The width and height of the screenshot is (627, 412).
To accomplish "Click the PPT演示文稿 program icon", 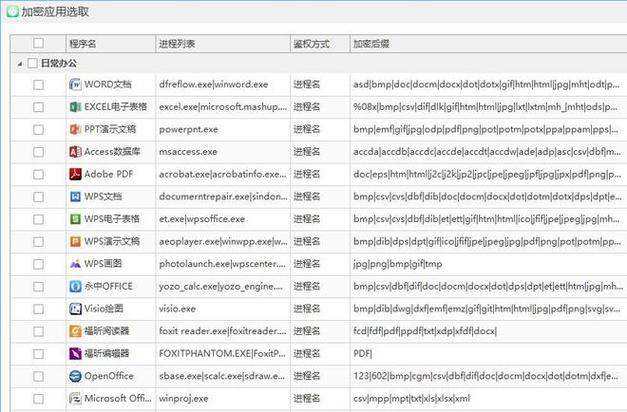I will (x=75, y=129).
